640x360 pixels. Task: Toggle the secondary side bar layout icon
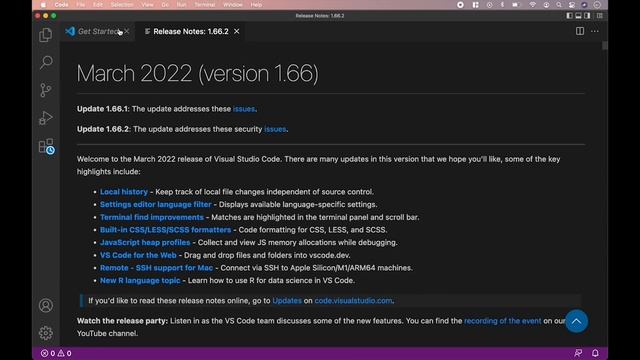coord(587,16)
